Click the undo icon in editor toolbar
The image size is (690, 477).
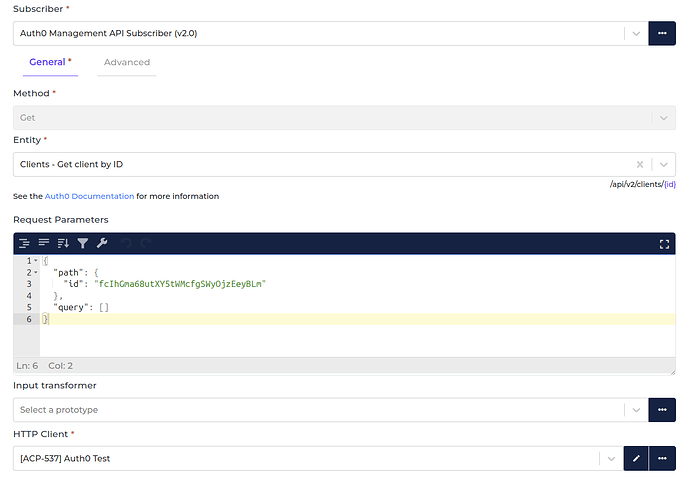126,243
